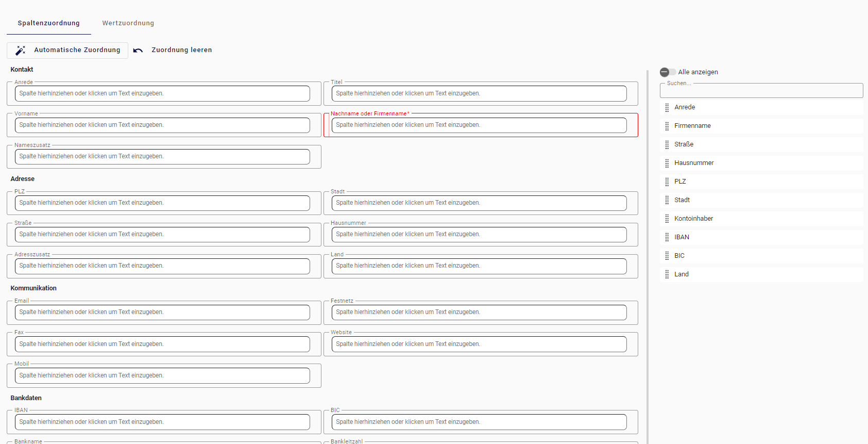Grab the drag handle beside the IBAN column item

click(x=667, y=237)
